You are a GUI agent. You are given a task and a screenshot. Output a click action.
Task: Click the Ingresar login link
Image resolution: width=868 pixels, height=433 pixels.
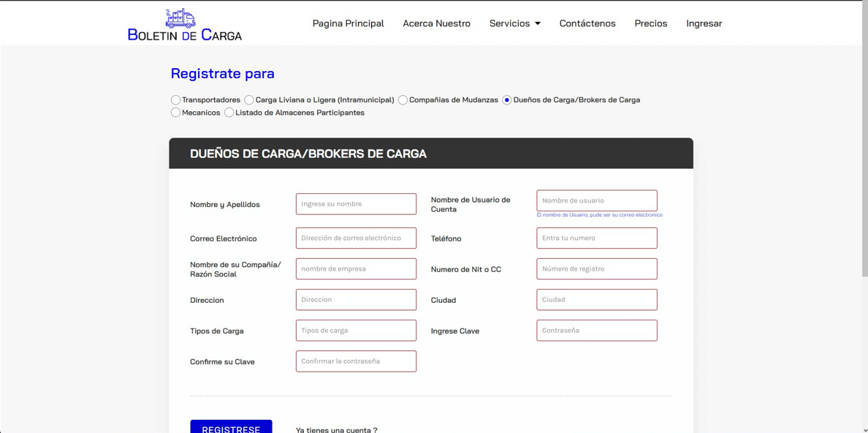coord(704,23)
